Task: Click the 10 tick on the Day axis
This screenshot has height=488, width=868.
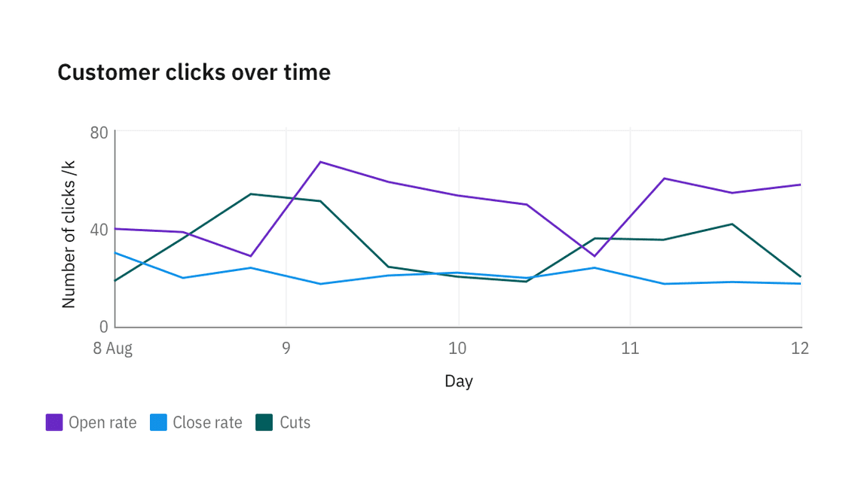Action: pos(457,349)
